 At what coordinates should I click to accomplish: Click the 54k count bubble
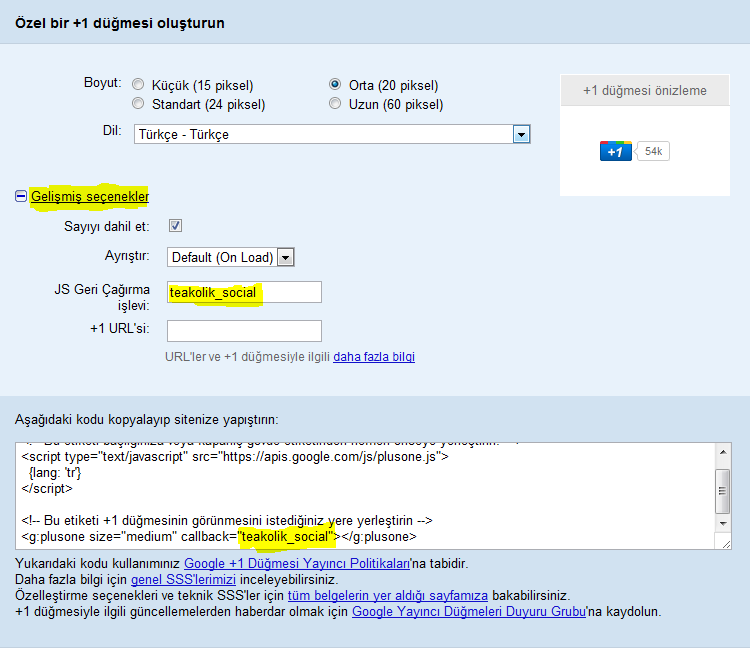tap(653, 151)
